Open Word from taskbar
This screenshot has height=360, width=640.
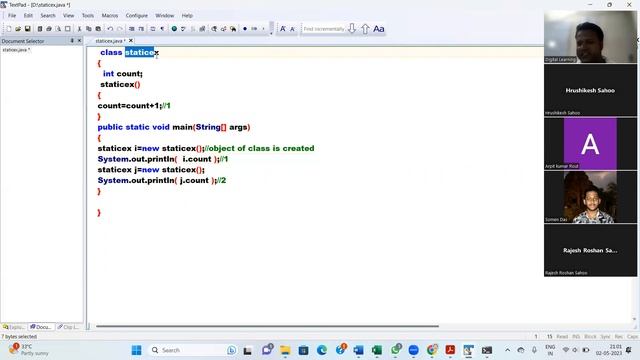[x=358, y=350]
